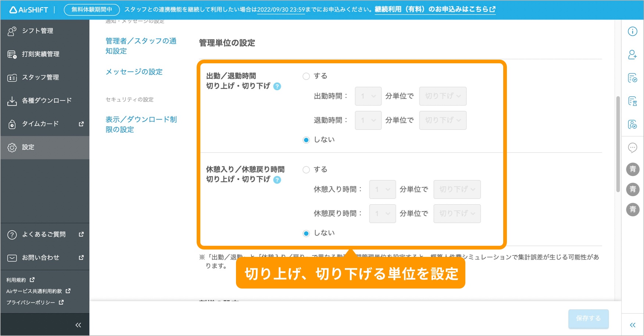Image resolution: width=644 pixels, height=336 pixels.
Task: Open the 継続利用（有料）のお申込み link
Action: coord(435,10)
